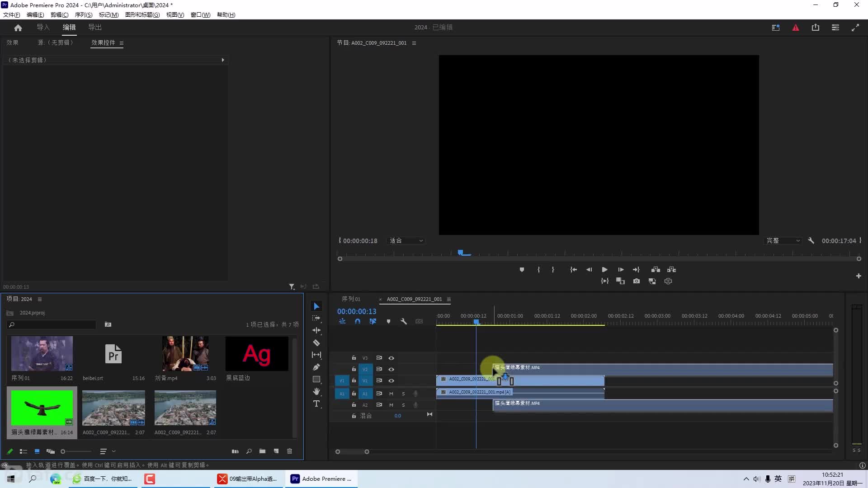Toggle V2 track output eye
This screenshot has height=488, width=868.
pos(392,369)
